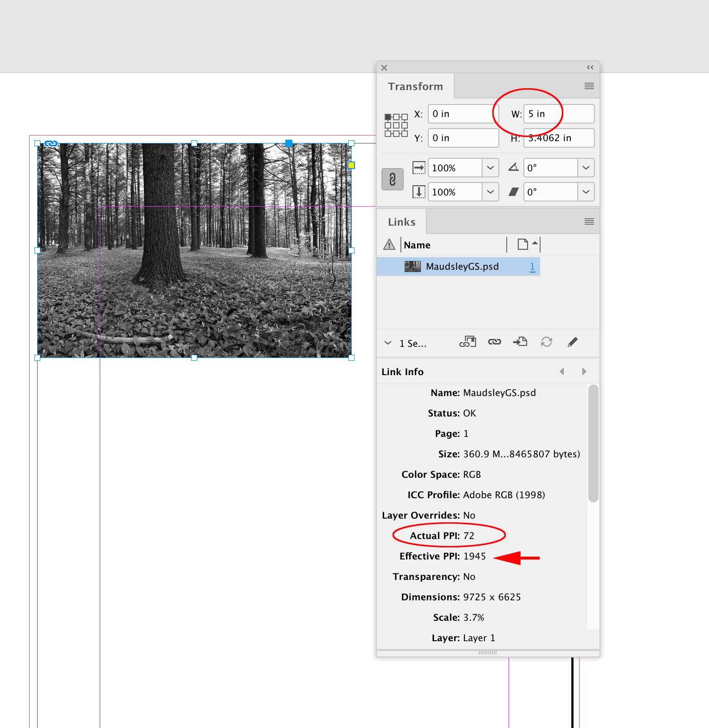This screenshot has width=709, height=728.
Task: Collapse the panel to icons with double arrows
Action: pyautogui.click(x=590, y=67)
